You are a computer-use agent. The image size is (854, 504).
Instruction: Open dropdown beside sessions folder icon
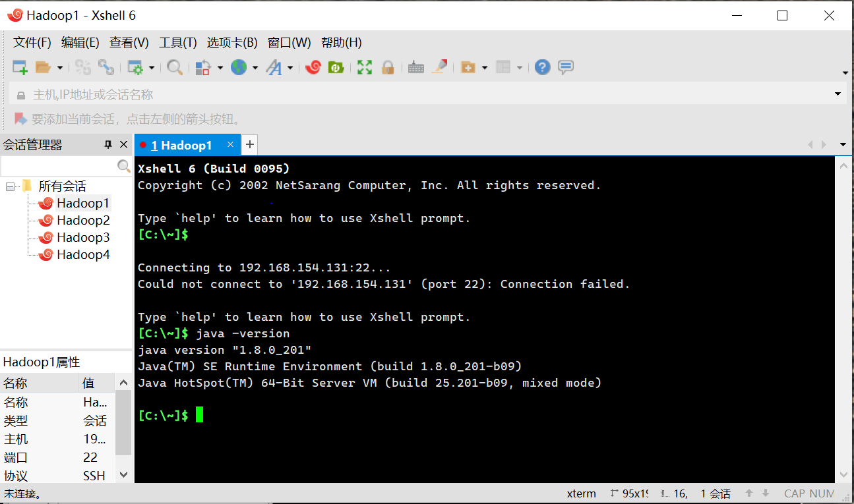click(x=59, y=67)
